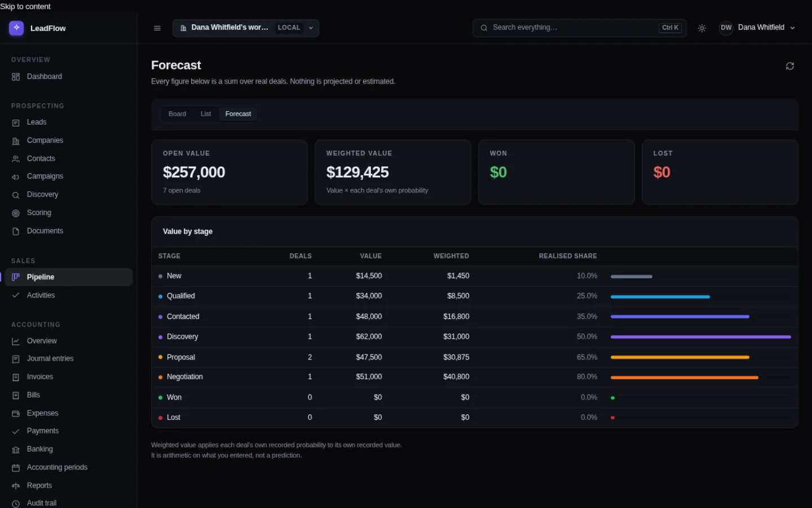Click the Negotiation realised share bar

684,378
